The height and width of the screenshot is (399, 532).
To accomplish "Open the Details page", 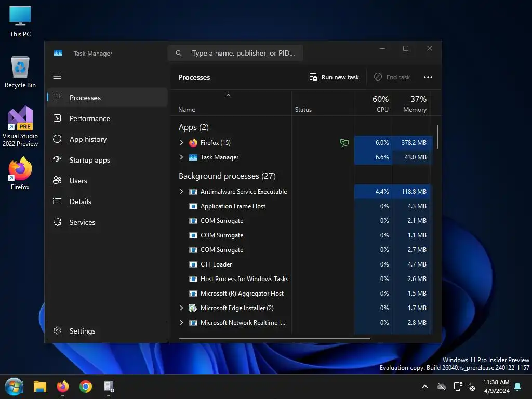I will [107, 202].
